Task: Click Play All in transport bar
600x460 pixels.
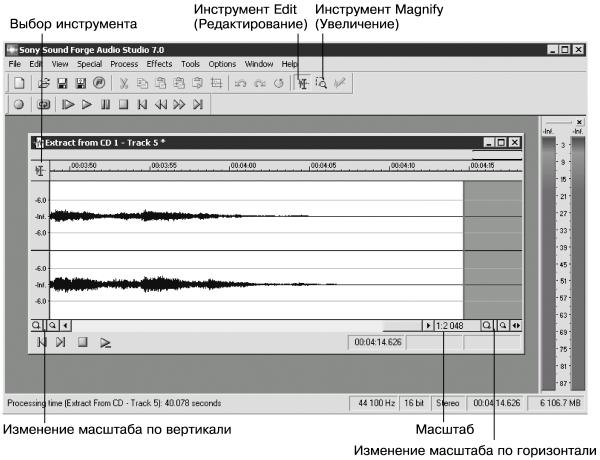Action: pyautogui.click(x=68, y=104)
